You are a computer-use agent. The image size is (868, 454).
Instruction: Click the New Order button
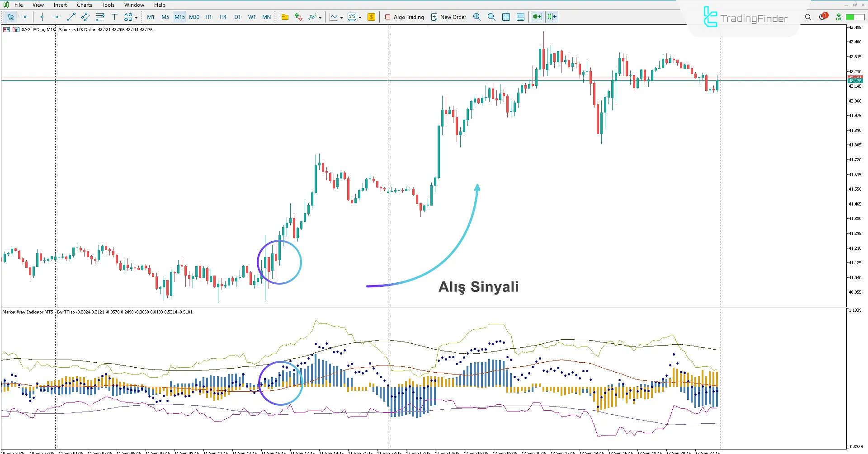point(448,17)
